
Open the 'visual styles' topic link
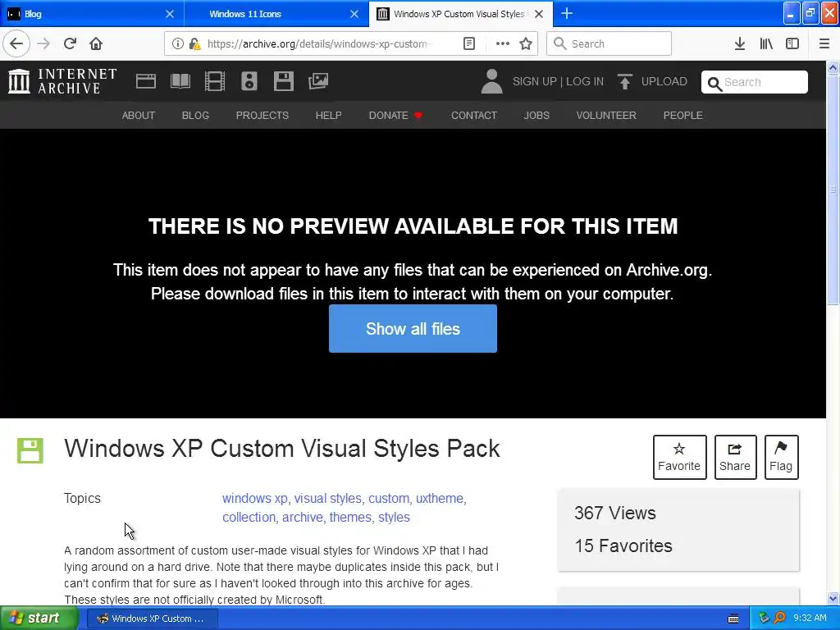(328, 498)
